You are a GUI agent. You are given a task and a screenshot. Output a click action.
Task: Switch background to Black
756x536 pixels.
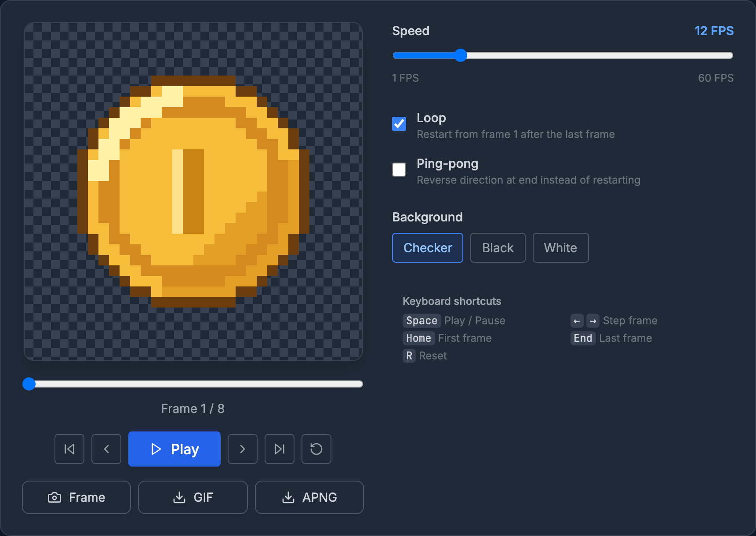tap(498, 248)
